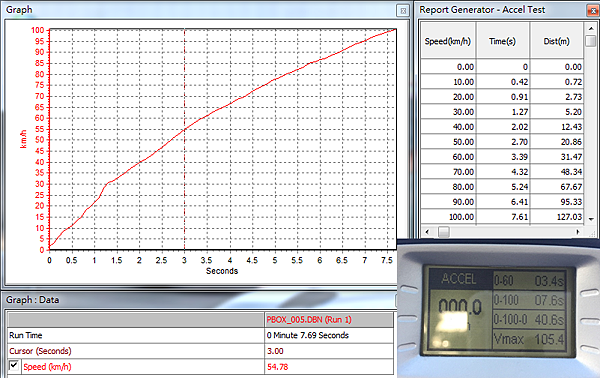This screenshot has height=378, width=600.
Task: Click the distance cell 20.86
Action: (557, 142)
